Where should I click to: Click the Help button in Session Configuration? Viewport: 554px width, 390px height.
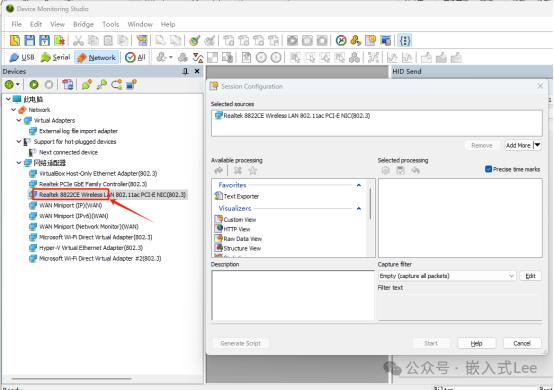[x=476, y=343]
